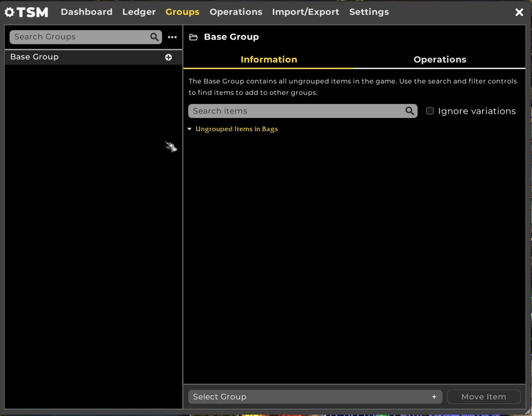
Task: Switch to the Ledger tab
Action: coord(139,12)
